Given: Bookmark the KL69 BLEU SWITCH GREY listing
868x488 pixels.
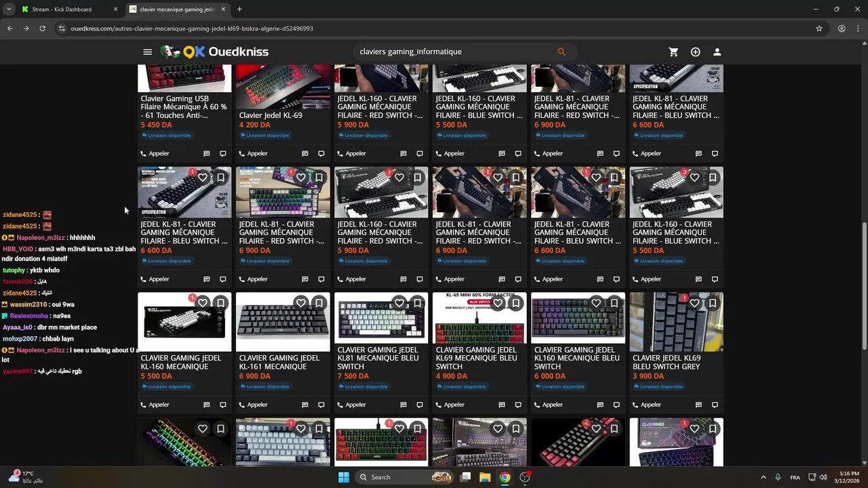Looking at the screenshot, I should [x=712, y=303].
